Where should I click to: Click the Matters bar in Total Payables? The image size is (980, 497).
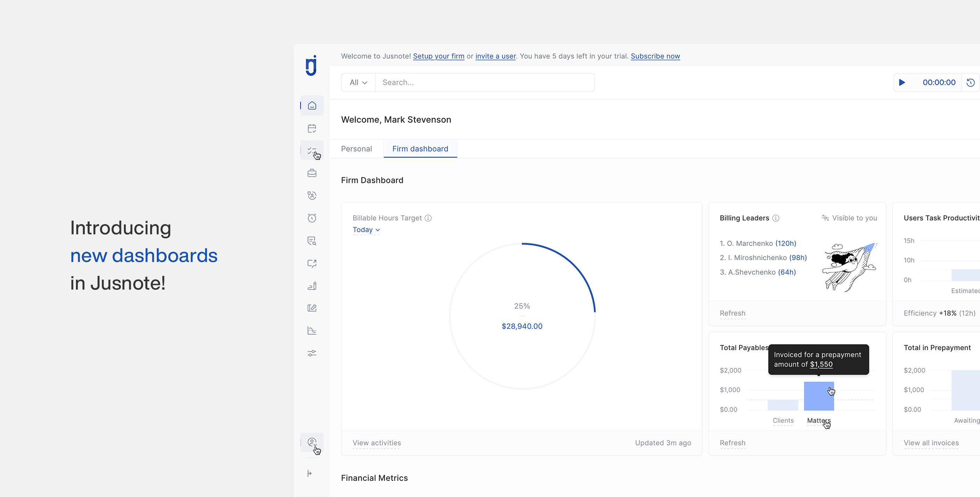819,396
